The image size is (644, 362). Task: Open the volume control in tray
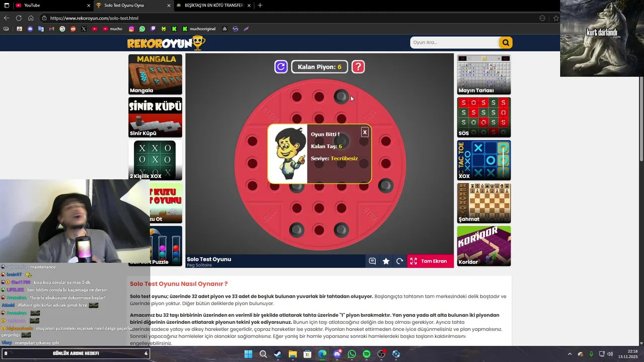[610, 354]
